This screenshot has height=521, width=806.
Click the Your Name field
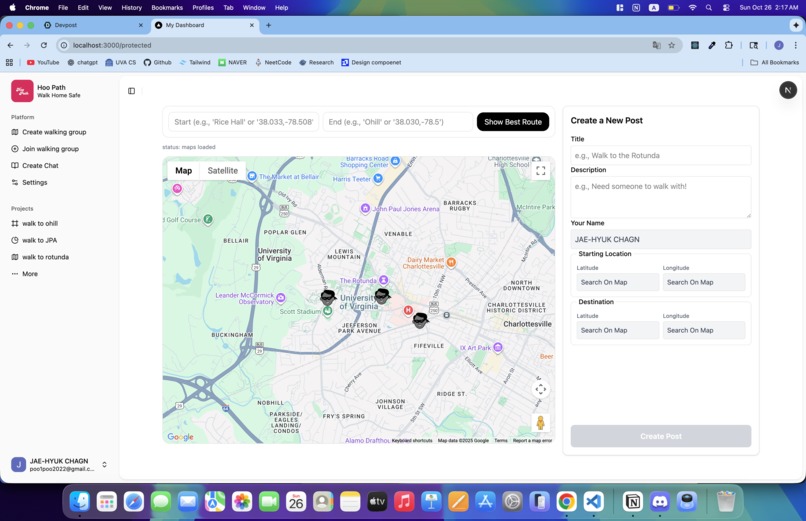661,239
